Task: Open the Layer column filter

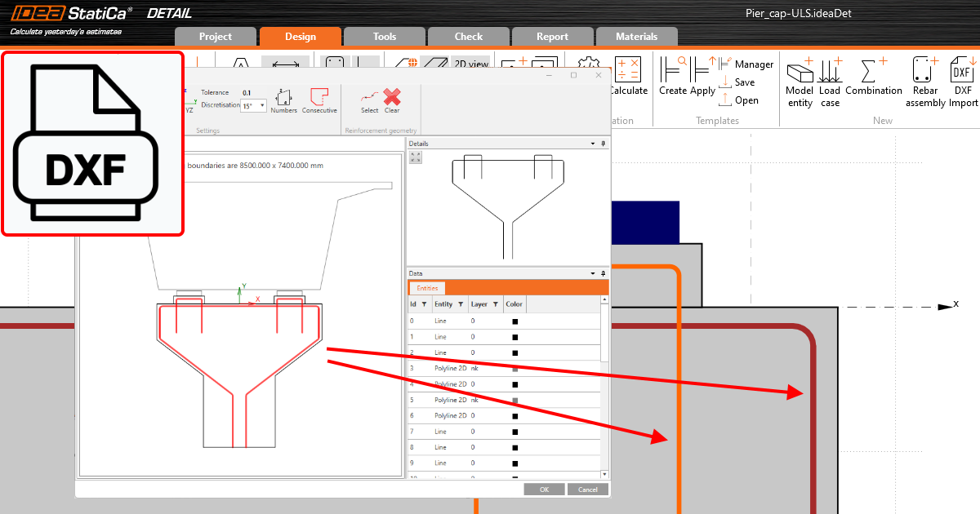Action: (x=497, y=304)
